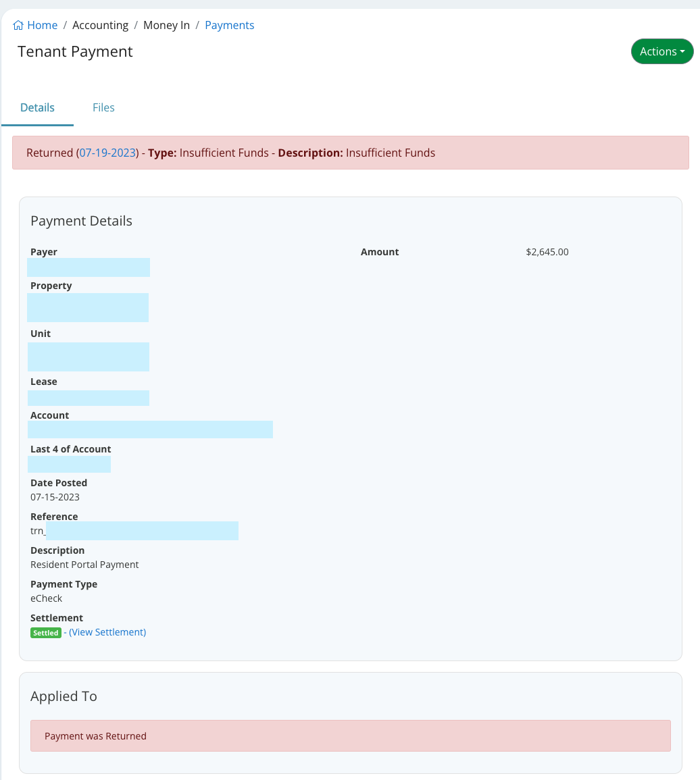Click the Payment Details section heading
Image resolution: width=700 pixels, height=780 pixels.
[x=81, y=222]
